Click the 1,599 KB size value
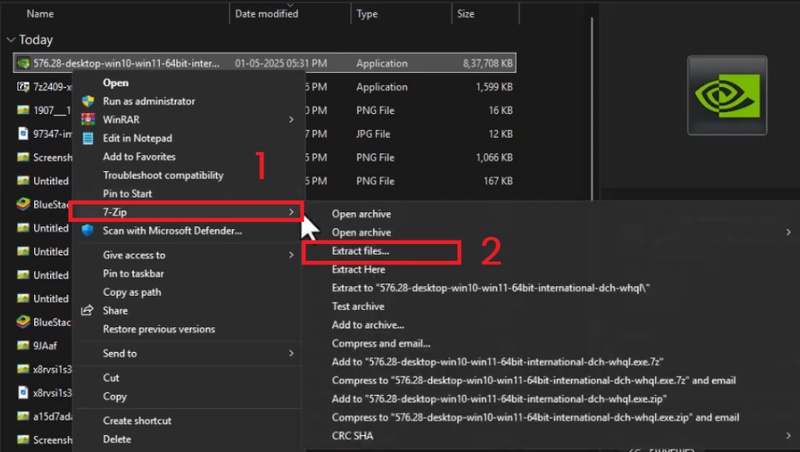This screenshot has width=800, height=452. pyautogui.click(x=494, y=87)
